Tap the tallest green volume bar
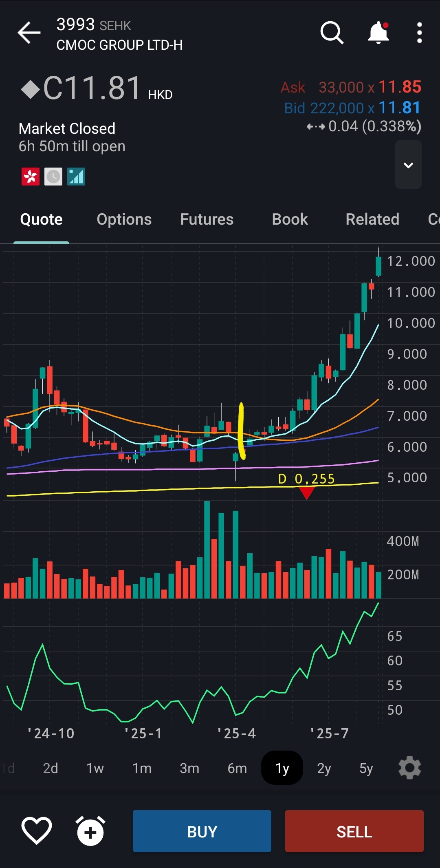The height and width of the screenshot is (868, 440). (x=207, y=550)
